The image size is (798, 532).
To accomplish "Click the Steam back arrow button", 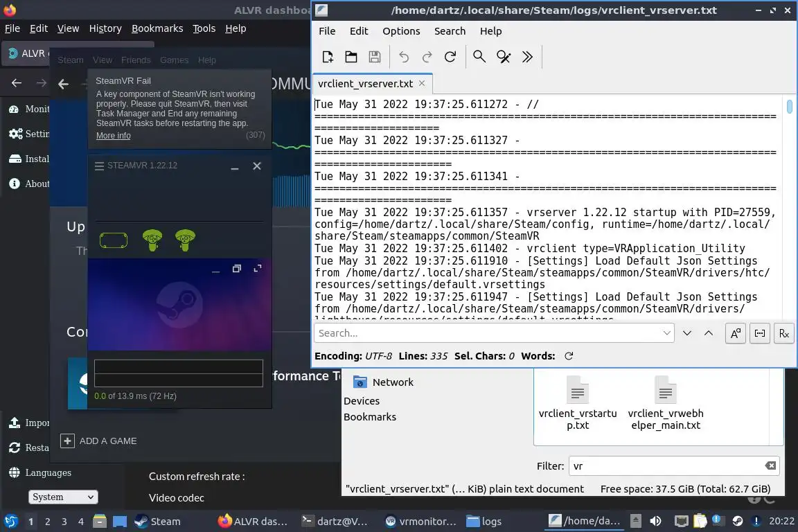I will [x=63, y=84].
